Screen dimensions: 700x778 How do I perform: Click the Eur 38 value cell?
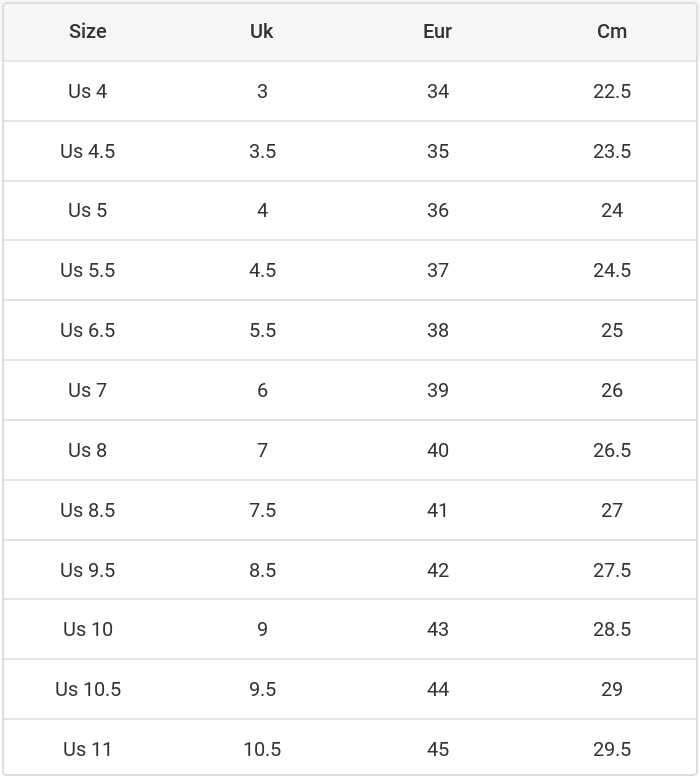point(437,330)
